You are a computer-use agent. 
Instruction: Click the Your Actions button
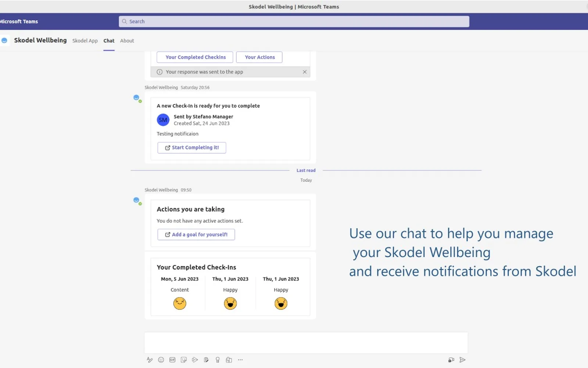point(259,57)
